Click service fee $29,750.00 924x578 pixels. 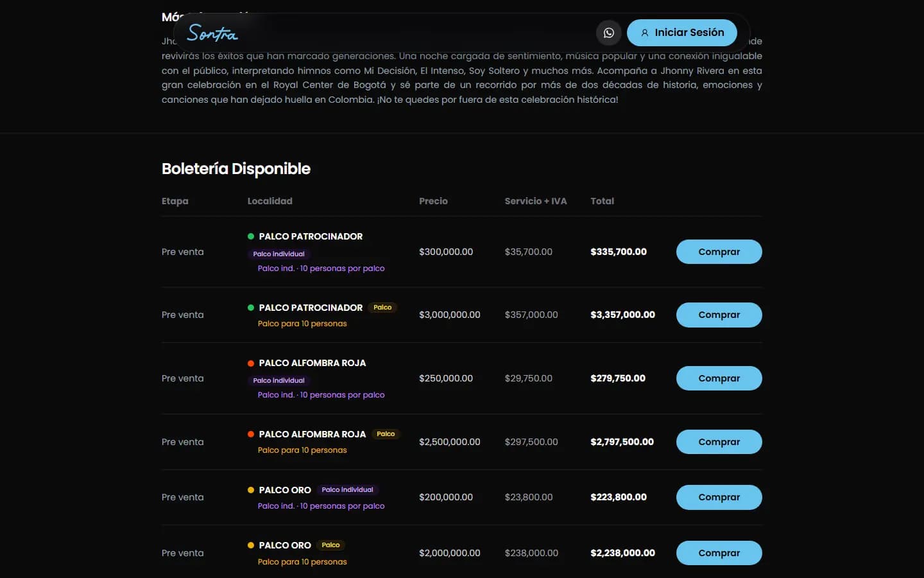(x=529, y=378)
